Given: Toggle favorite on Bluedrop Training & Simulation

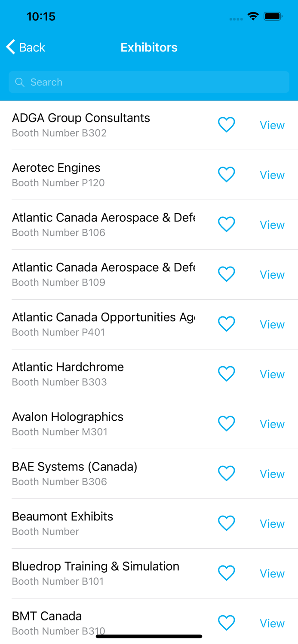Looking at the screenshot, I should click(x=227, y=573).
